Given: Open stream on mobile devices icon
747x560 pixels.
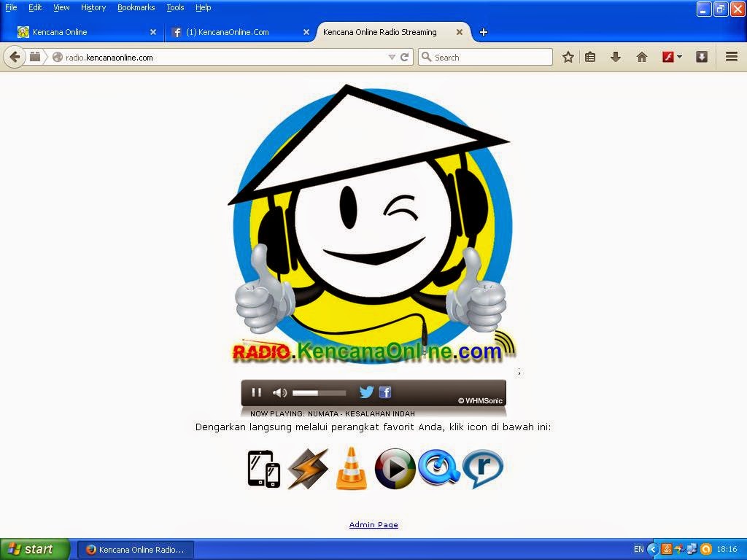Looking at the screenshot, I should [264, 469].
